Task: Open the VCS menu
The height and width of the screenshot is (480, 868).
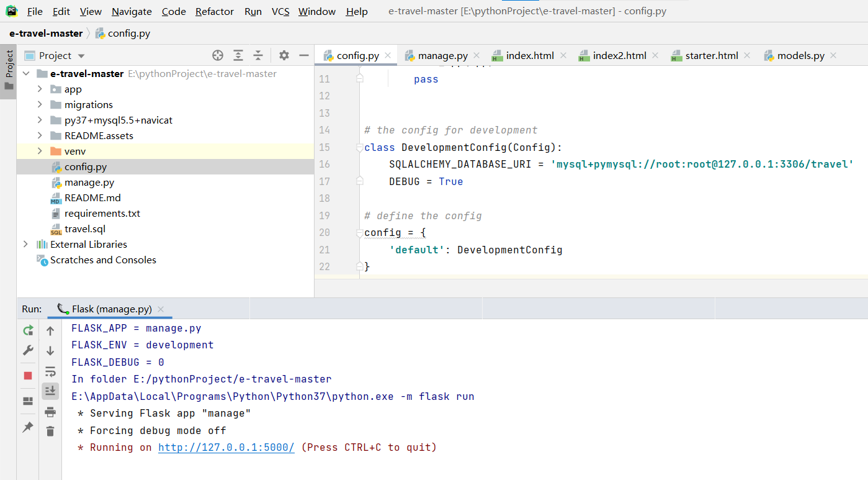Action: coord(280,11)
